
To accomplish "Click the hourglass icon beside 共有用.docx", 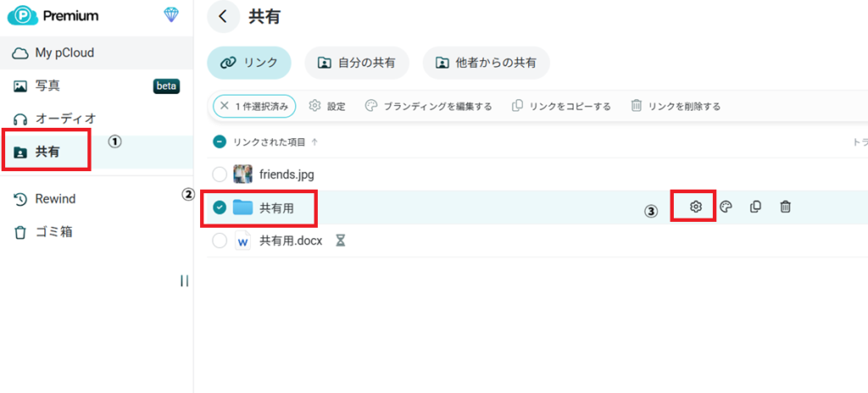I will (x=341, y=241).
